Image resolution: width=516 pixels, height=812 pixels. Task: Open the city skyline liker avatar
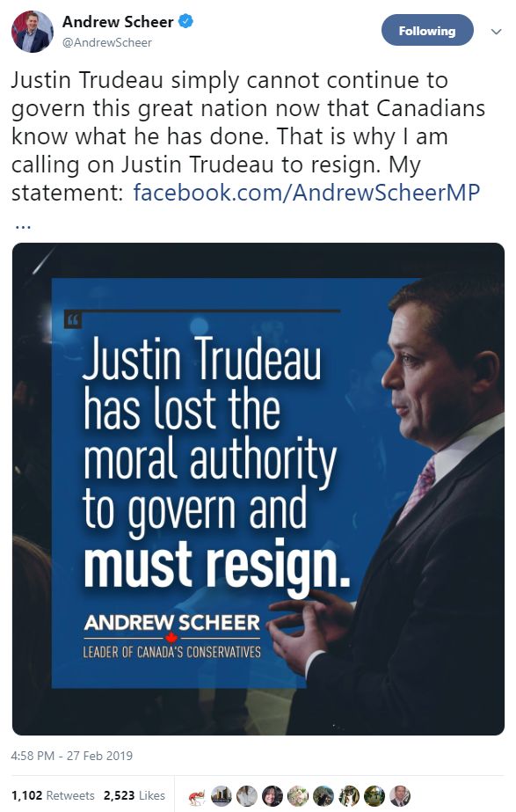click(x=222, y=796)
